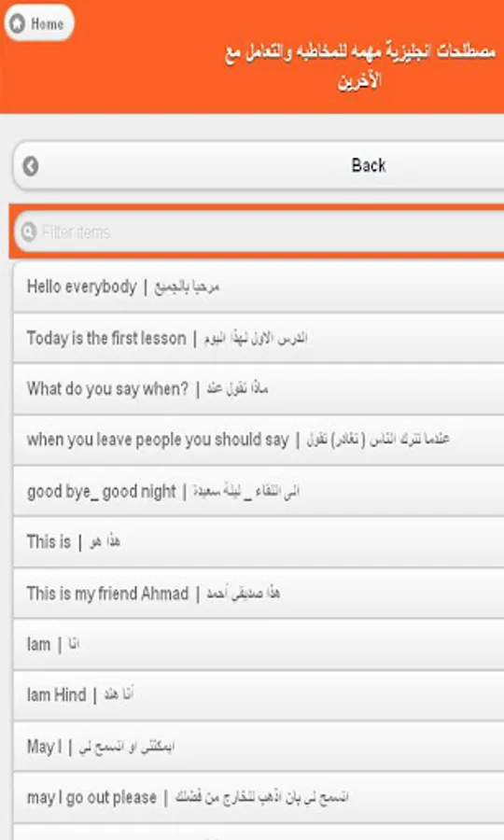
Task: Open "This is my friend Ahmad" entry
Action: [x=259, y=594]
